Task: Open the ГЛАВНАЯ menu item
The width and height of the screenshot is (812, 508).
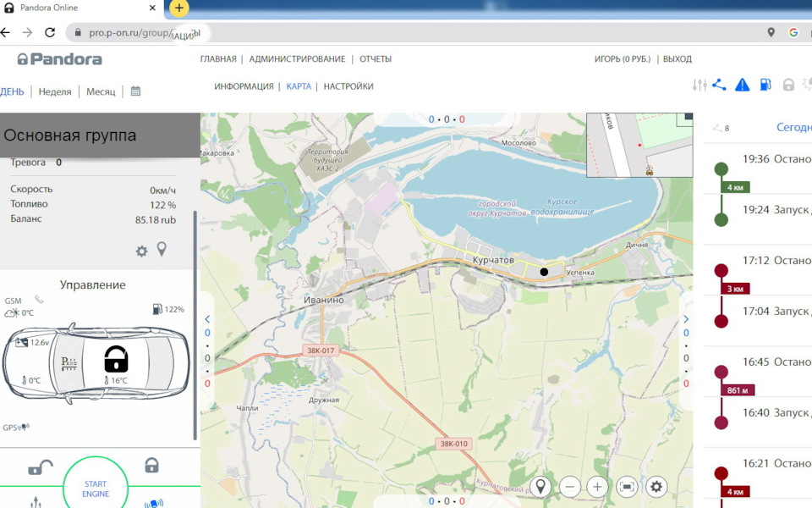Action: pyautogui.click(x=218, y=59)
